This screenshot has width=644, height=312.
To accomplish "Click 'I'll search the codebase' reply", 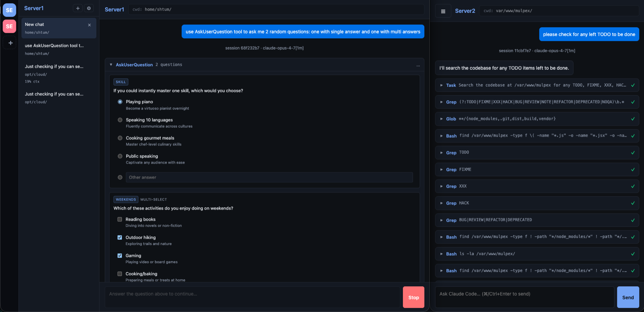I will pyautogui.click(x=504, y=68).
